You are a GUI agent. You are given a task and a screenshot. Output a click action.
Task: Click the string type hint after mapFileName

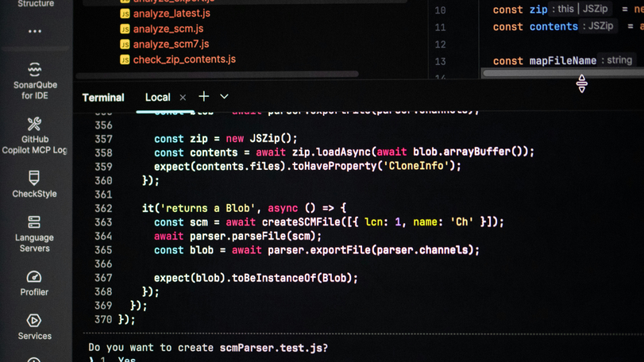616,60
